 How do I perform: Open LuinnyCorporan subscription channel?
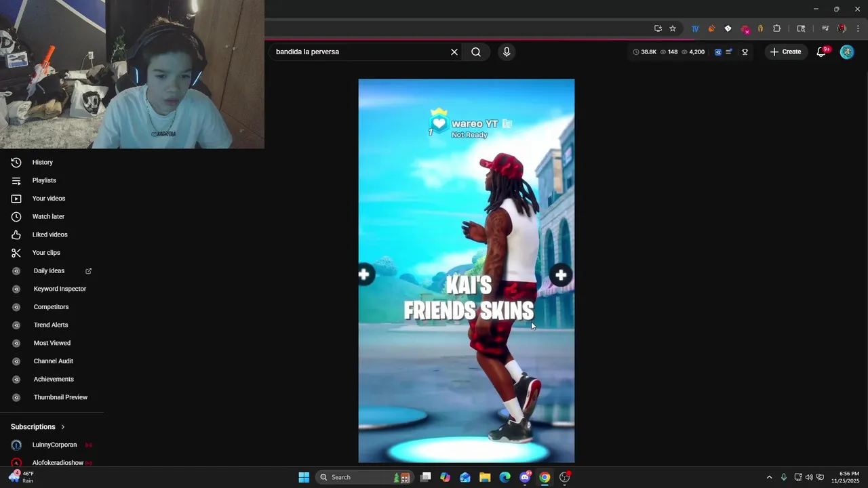[54, 445]
